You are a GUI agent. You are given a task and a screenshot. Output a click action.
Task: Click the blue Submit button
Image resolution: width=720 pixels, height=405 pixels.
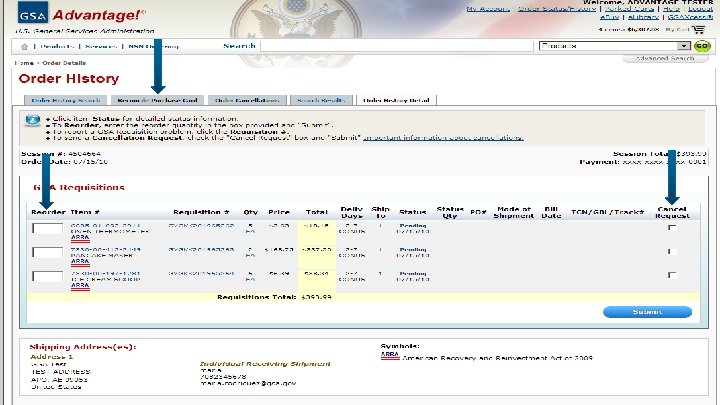(647, 312)
